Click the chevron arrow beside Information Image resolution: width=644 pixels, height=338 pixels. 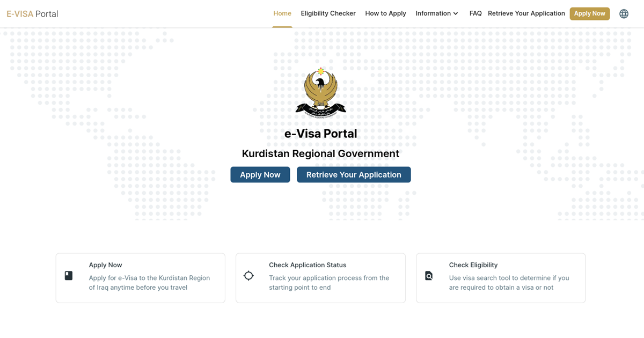click(456, 14)
